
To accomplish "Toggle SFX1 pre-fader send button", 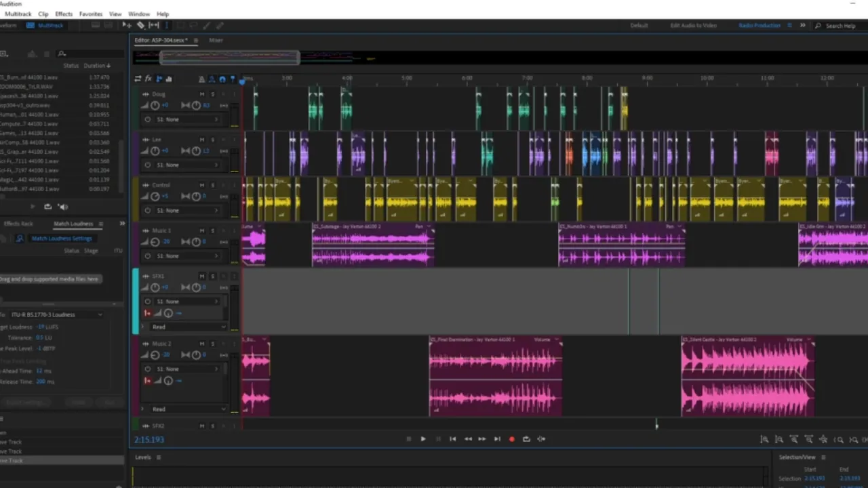I will coord(147,313).
